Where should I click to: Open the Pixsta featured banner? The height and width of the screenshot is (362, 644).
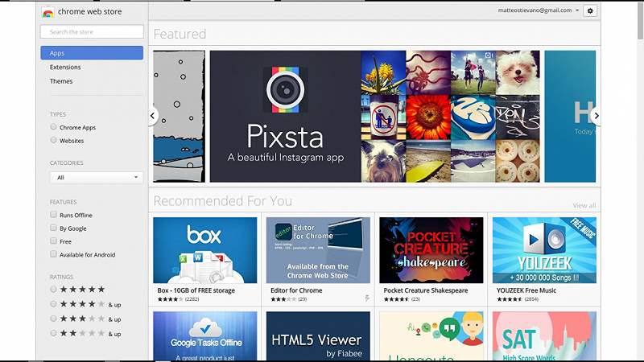[374, 116]
